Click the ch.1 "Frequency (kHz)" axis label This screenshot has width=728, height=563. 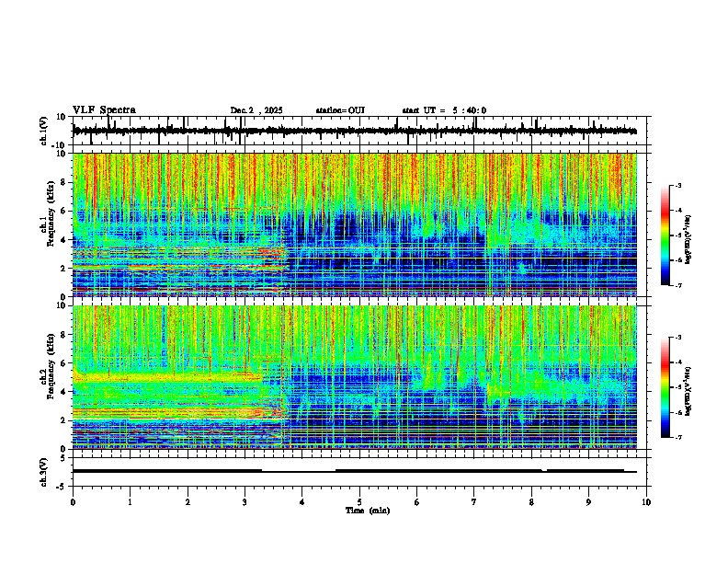(51, 214)
